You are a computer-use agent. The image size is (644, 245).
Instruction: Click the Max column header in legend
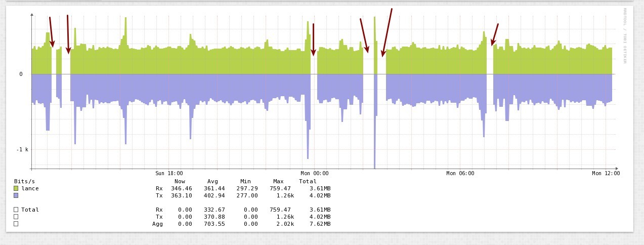[278, 181]
